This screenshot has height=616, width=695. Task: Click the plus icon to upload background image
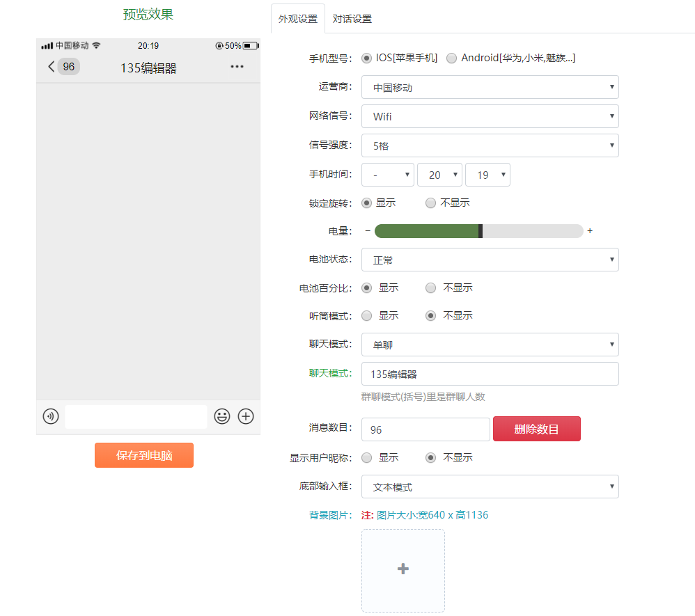(403, 569)
